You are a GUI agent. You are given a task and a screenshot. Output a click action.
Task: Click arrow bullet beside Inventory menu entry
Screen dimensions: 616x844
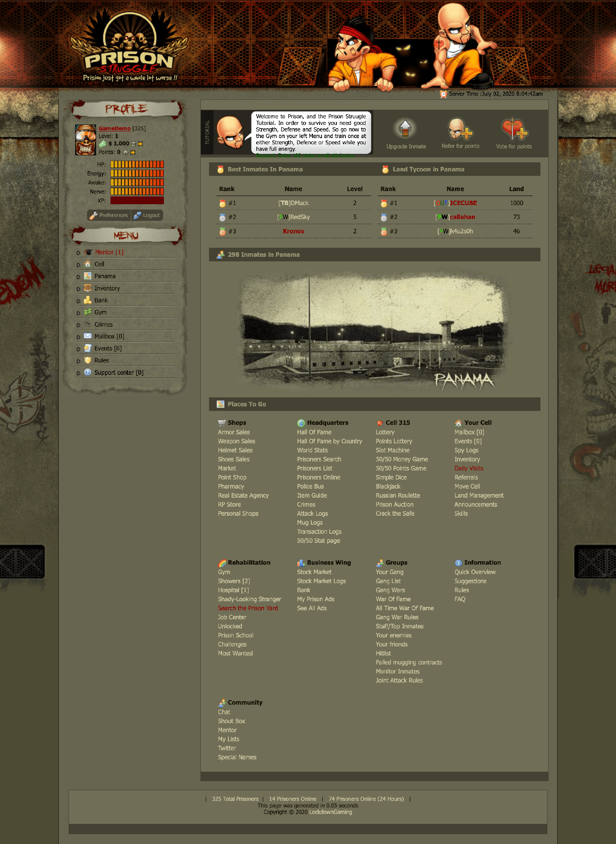pyautogui.click(x=78, y=289)
